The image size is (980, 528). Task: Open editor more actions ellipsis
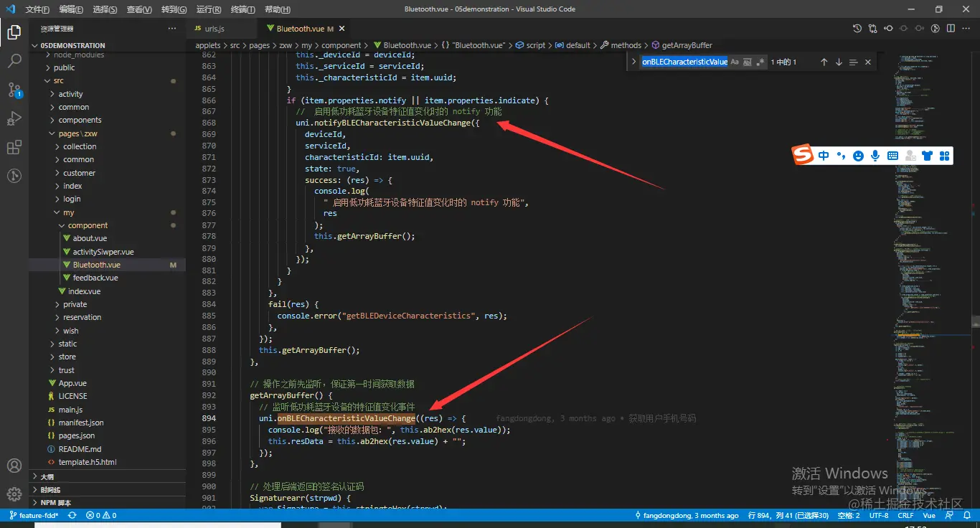coord(966,29)
